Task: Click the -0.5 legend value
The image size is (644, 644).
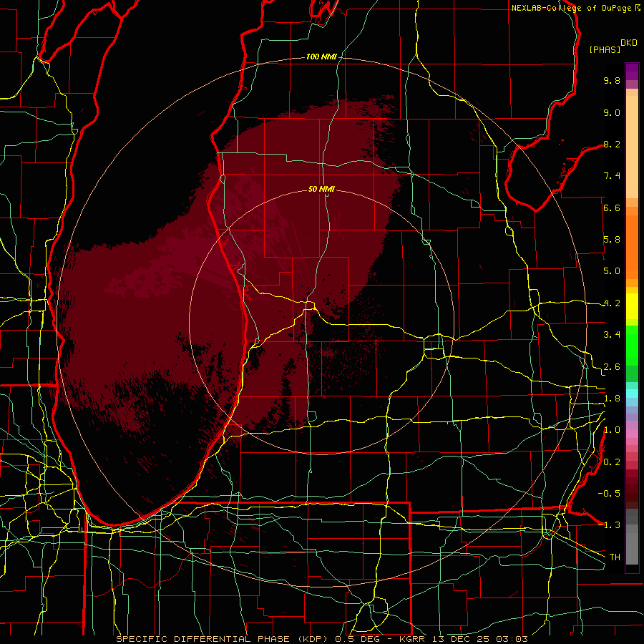Action: point(609,494)
